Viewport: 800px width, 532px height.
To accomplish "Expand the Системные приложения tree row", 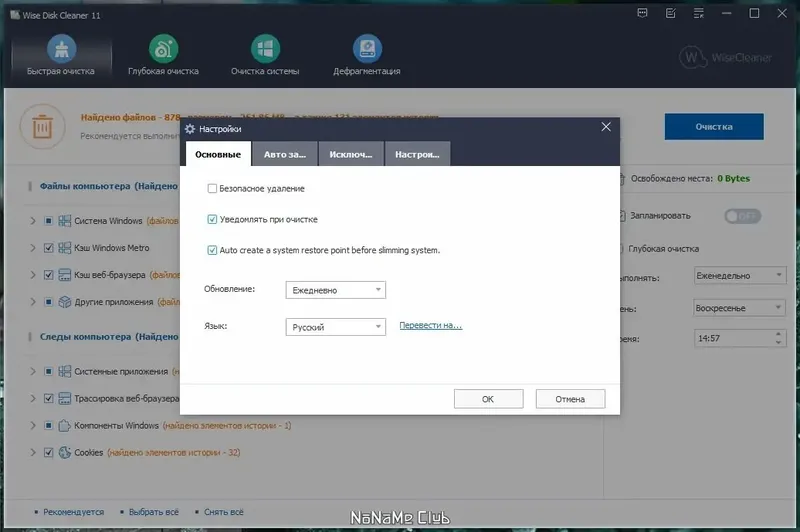I will 33,371.
